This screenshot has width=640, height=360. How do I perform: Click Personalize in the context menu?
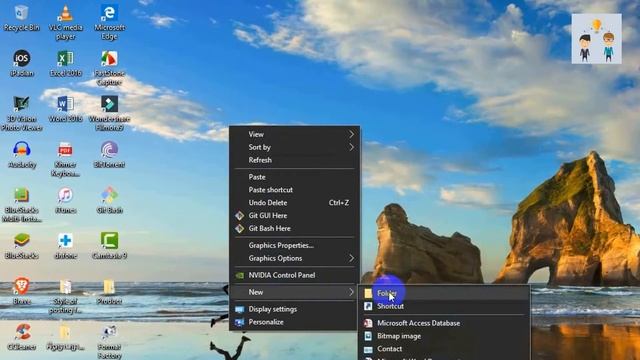click(294, 322)
